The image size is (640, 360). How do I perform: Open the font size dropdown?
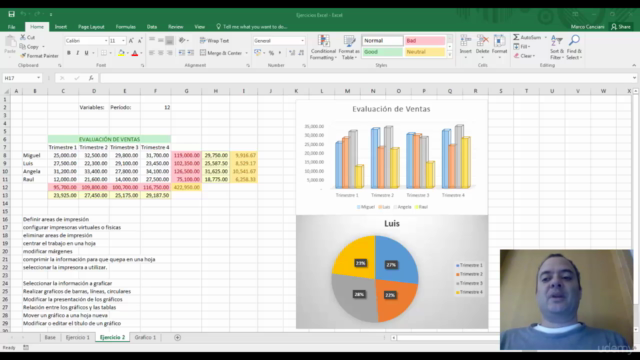123,41
